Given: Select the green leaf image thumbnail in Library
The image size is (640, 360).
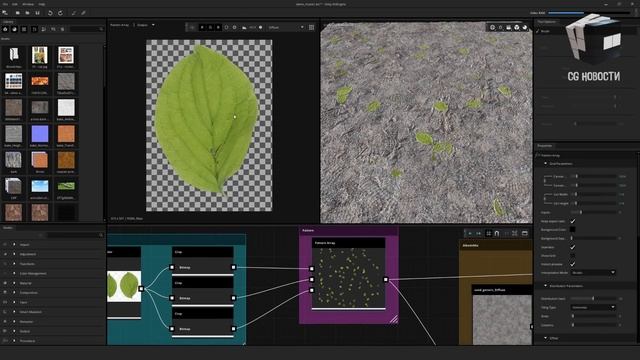Looking at the screenshot, I should (x=66, y=186).
